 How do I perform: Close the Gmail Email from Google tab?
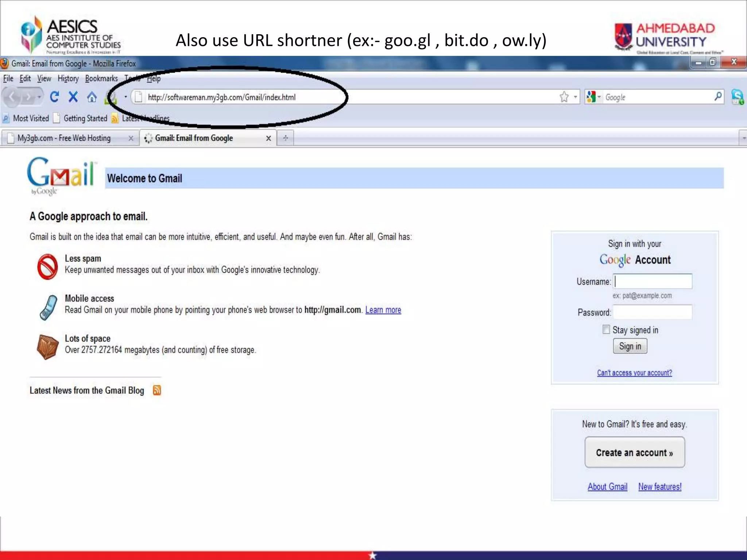tap(268, 138)
